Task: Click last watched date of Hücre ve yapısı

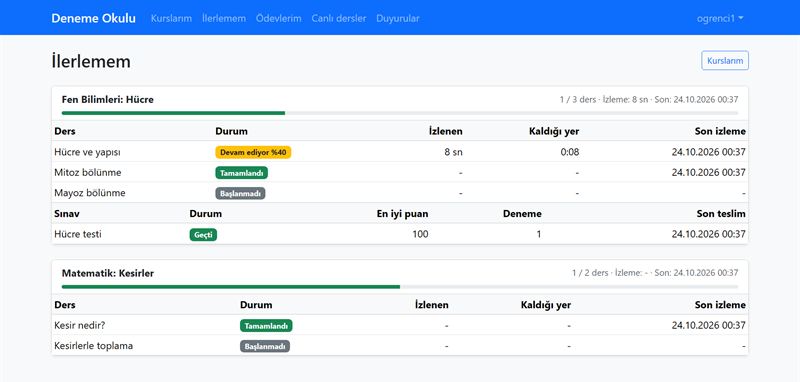Action: coord(709,152)
